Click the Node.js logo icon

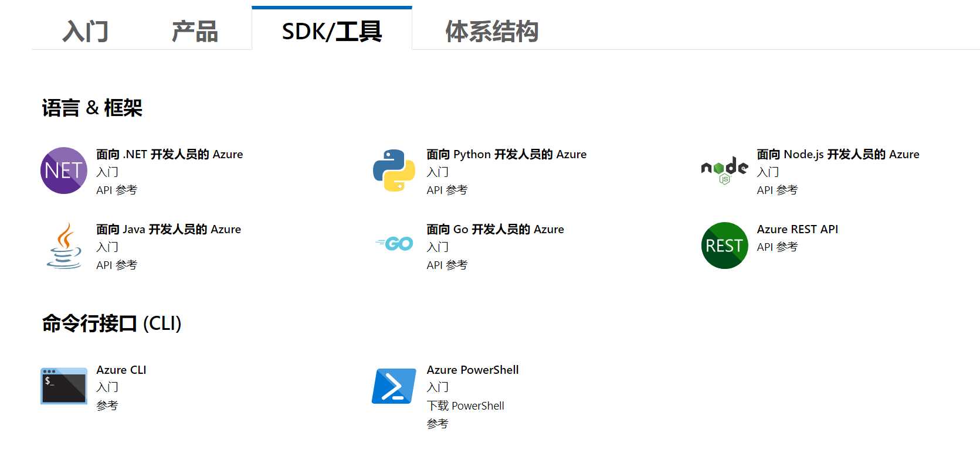(x=724, y=171)
